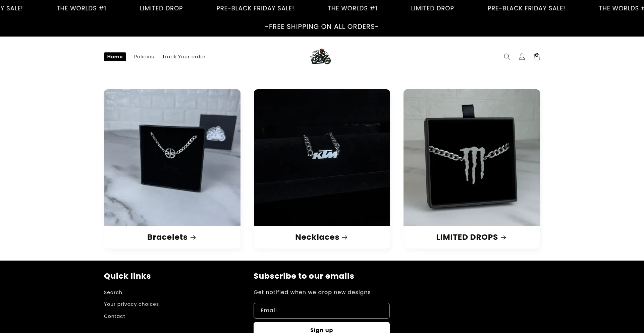Image resolution: width=644 pixels, height=333 pixels.
Task: Open the Contact footer link
Action: tap(114, 316)
